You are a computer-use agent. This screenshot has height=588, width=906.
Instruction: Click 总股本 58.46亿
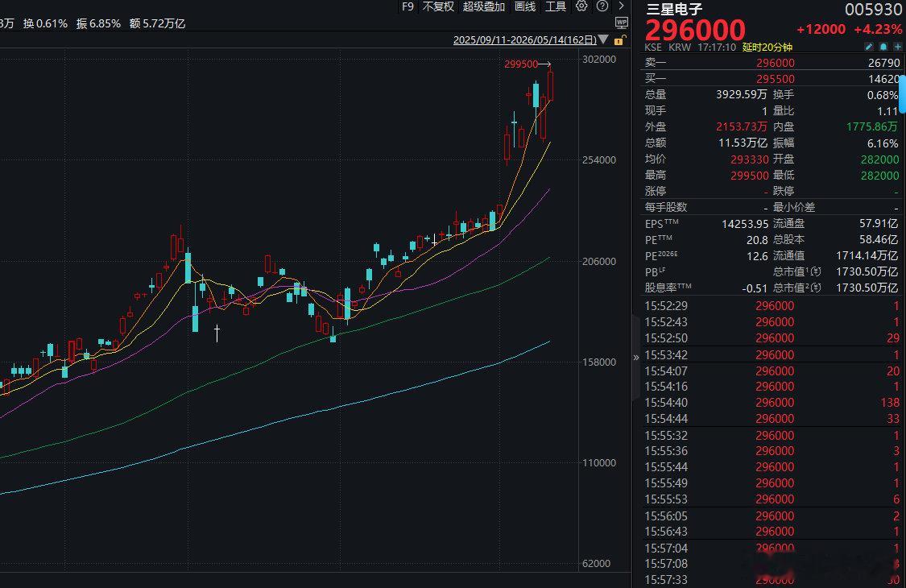pos(879,239)
